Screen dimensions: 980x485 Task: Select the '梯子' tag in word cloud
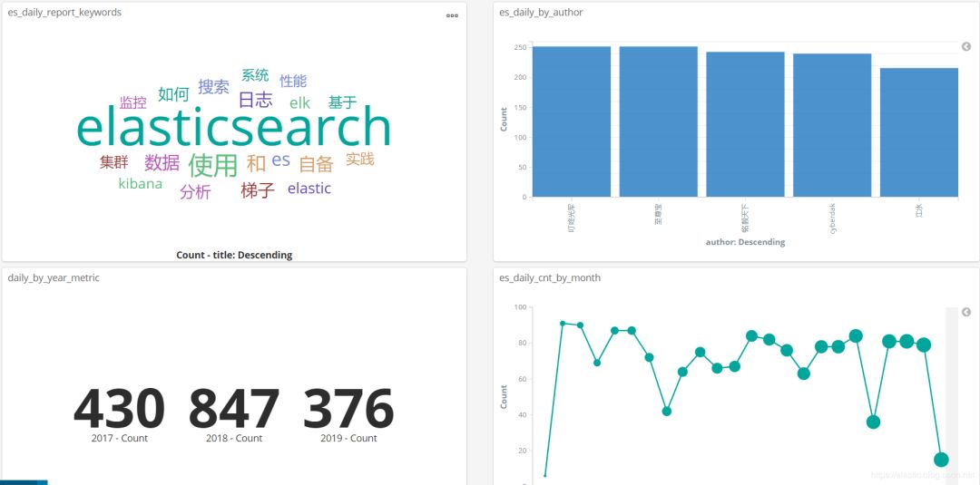point(258,189)
